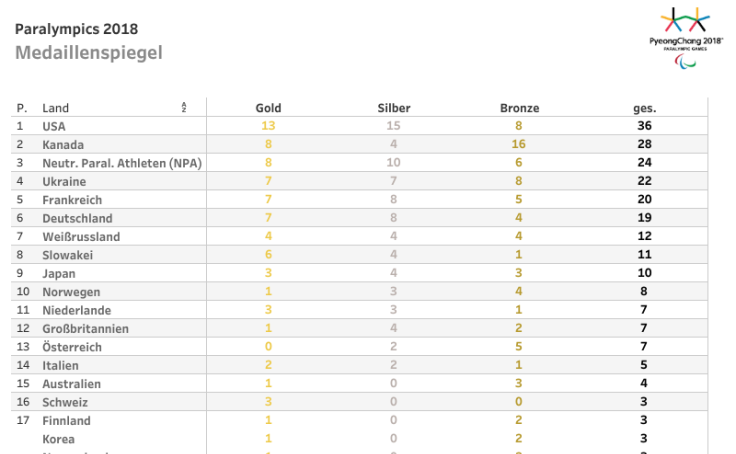Click the PyeongChang 2018 Paralympic logo
Viewport: 736px width, 454px height.
point(685,38)
